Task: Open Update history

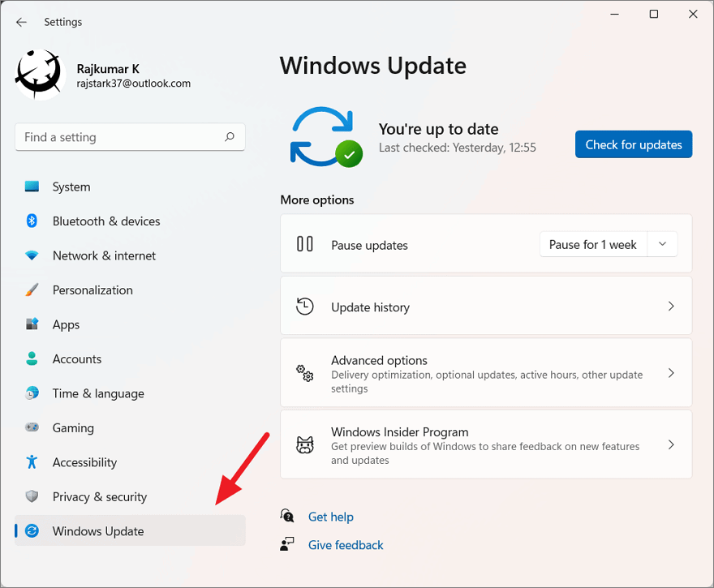Action: [486, 306]
